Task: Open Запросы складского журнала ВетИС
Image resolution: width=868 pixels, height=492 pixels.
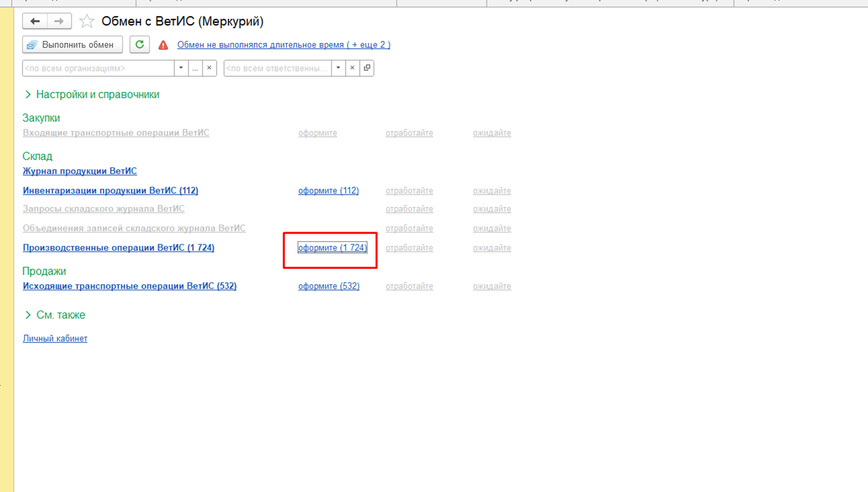Action: point(103,209)
